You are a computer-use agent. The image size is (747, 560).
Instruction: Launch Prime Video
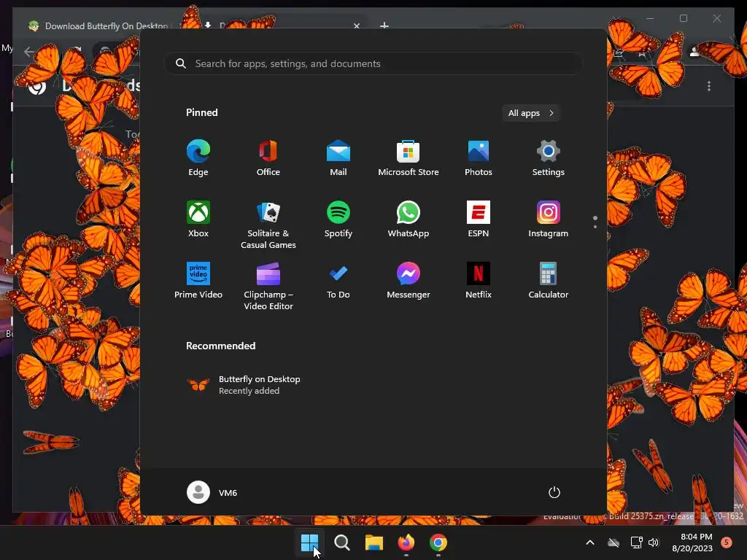(198, 281)
